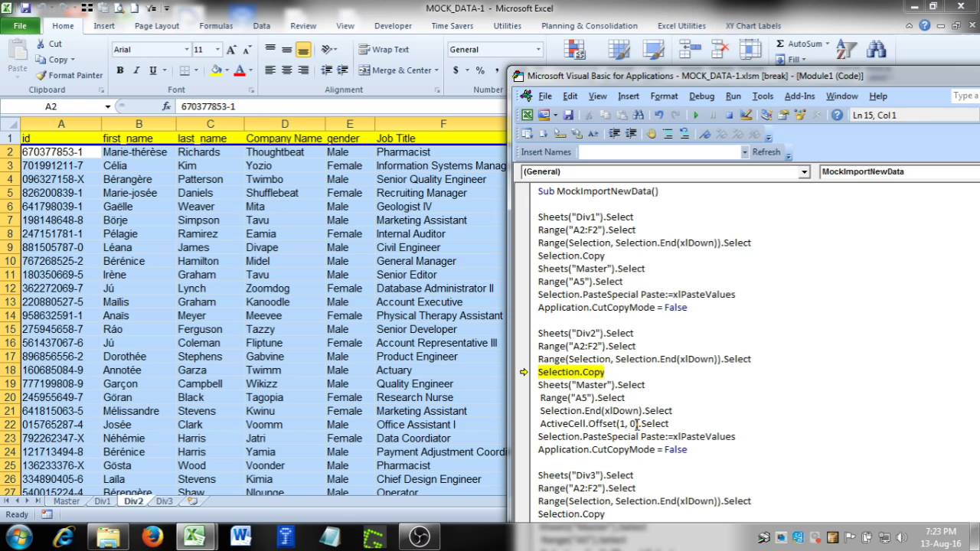980x551 pixels.
Task: Toggle Underline formatting in Excel ribbon
Action: tap(153, 70)
